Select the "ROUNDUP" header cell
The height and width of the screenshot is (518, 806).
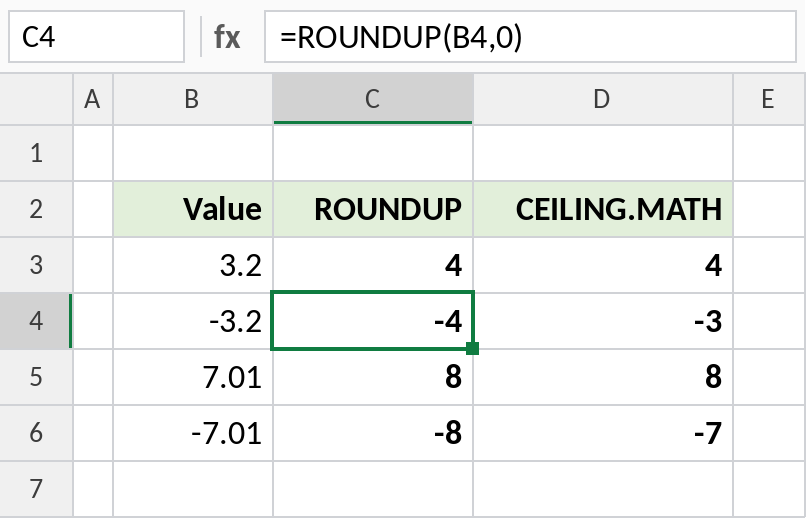coord(373,209)
